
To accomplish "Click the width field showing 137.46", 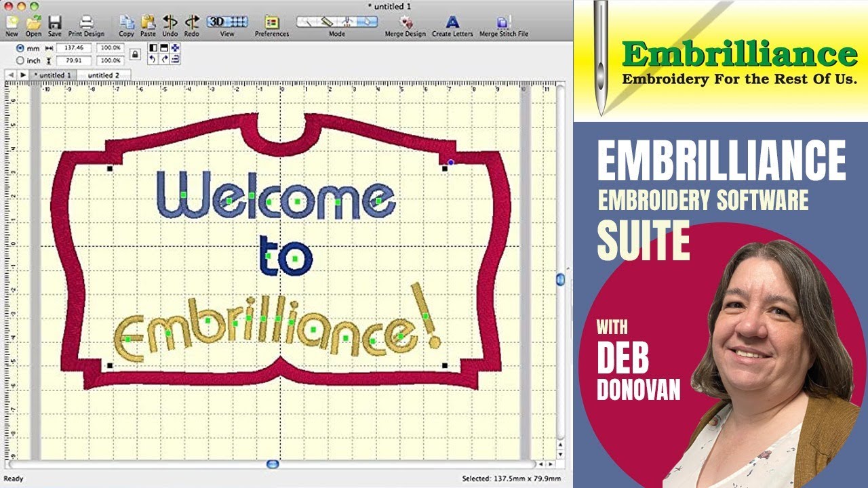I will coord(74,48).
